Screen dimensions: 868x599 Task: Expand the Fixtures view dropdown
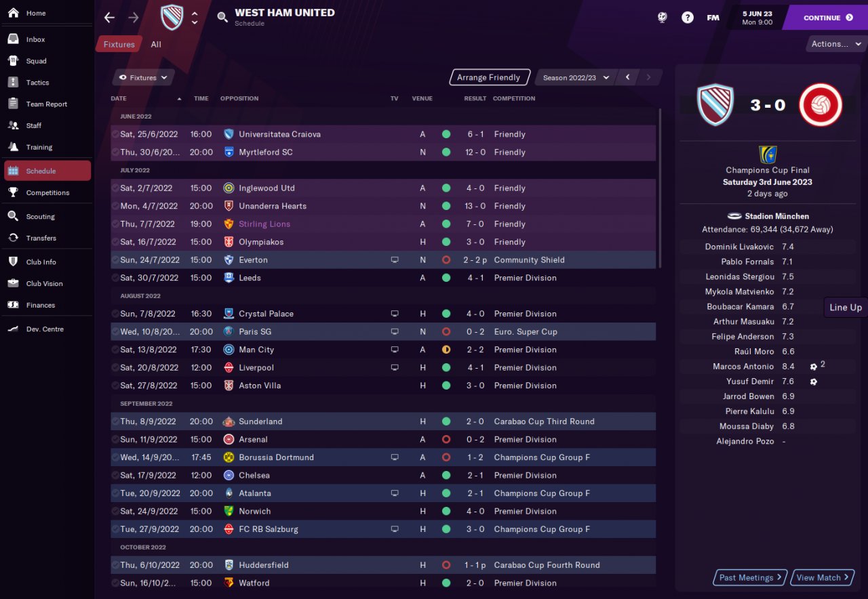tap(144, 78)
